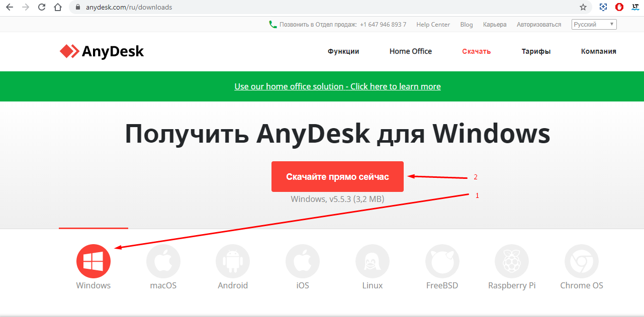Open the Функции menu
The height and width of the screenshot is (317, 644).
tap(343, 51)
